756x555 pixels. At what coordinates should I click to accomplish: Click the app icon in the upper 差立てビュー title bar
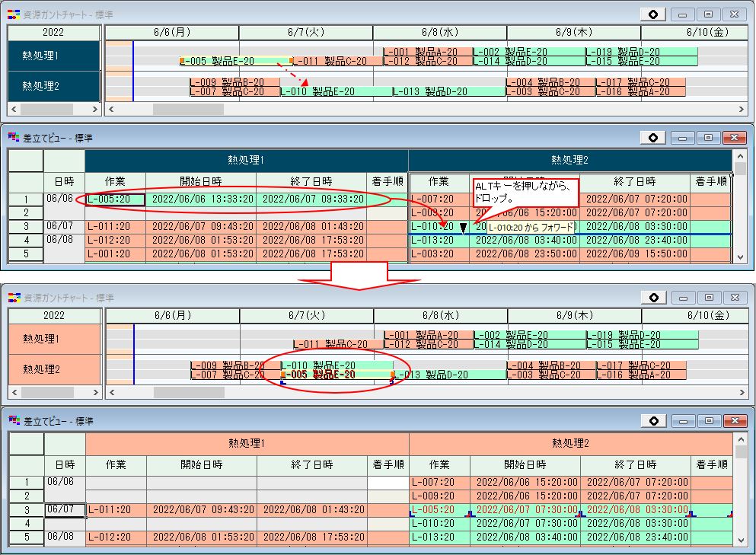click(14, 138)
